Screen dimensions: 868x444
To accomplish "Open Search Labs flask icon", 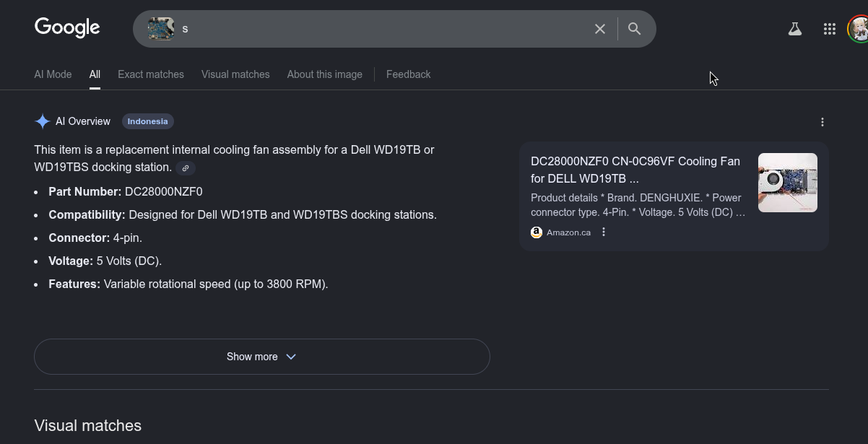I will pos(795,29).
